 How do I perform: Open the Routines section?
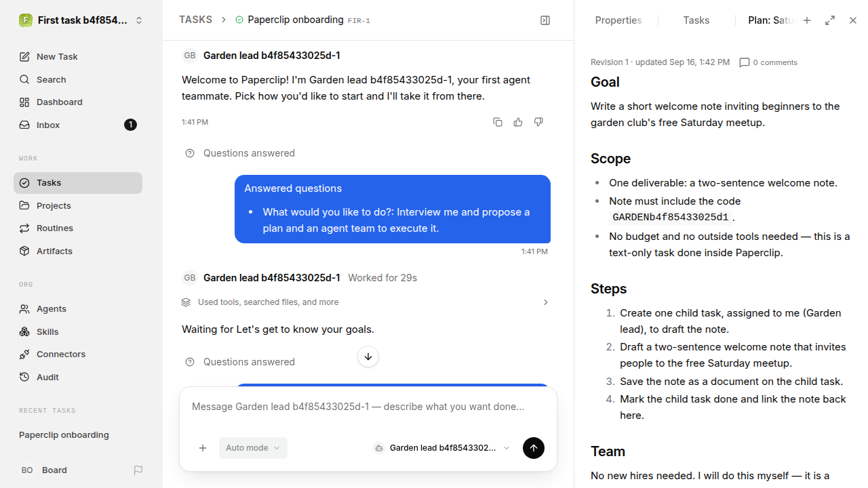pyautogui.click(x=78, y=228)
